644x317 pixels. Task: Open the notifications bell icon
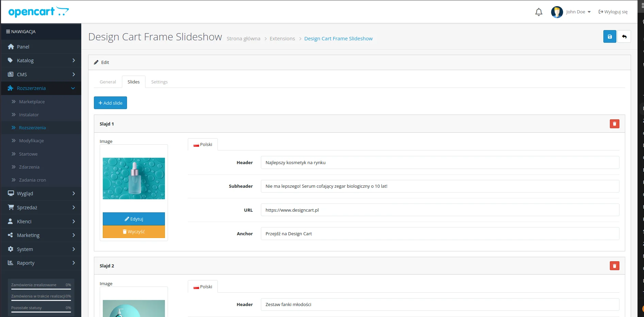(538, 12)
